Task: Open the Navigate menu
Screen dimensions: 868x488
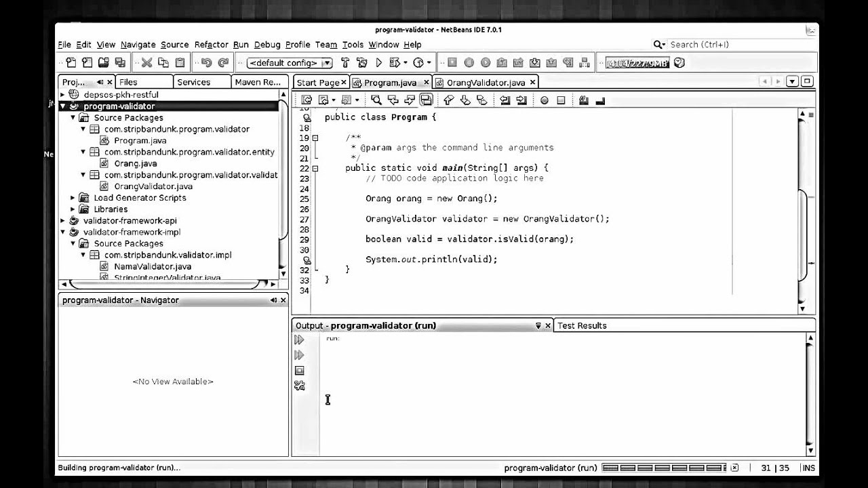Action: tap(138, 45)
